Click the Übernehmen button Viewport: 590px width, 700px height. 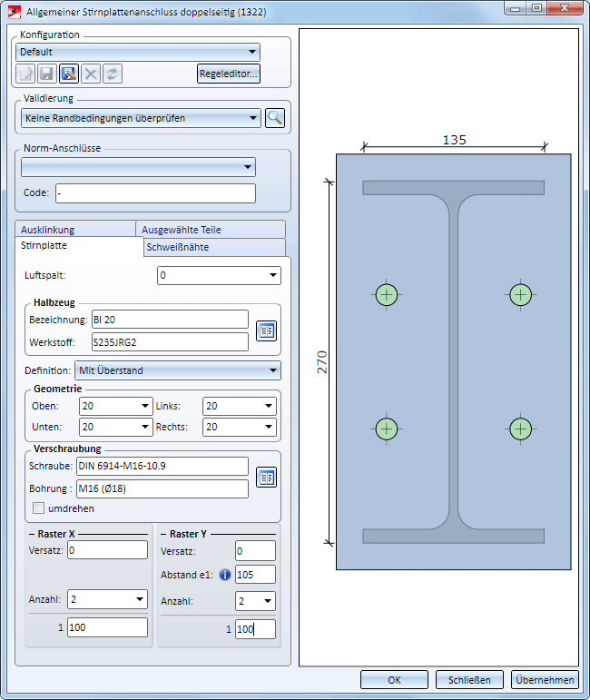[x=545, y=680]
